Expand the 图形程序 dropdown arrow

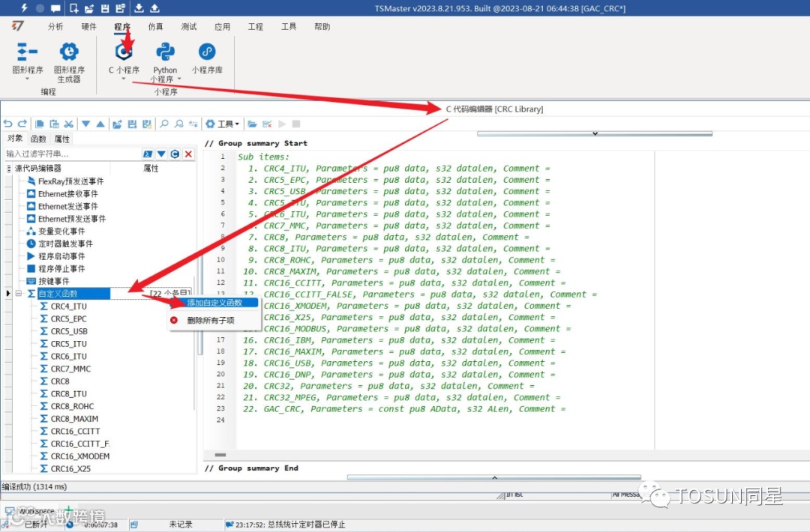point(28,79)
